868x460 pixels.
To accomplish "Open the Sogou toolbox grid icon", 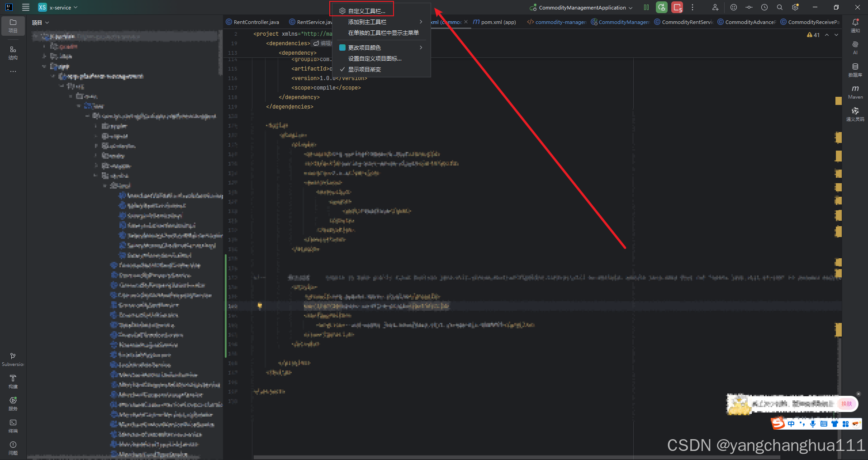I will tap(845, 424).
